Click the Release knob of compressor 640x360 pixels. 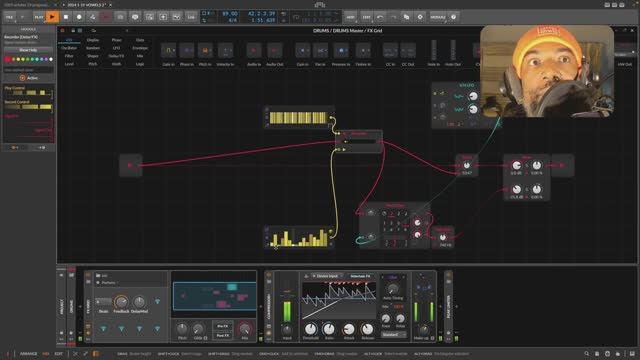367,329
